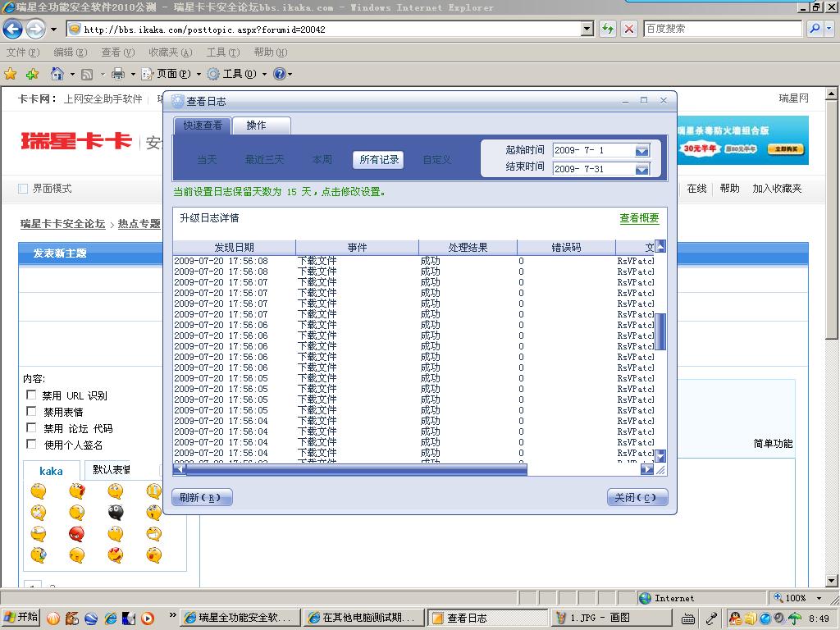840x630 pixels.
Task: Open the 查看概要 link
Action: point(639,218)
